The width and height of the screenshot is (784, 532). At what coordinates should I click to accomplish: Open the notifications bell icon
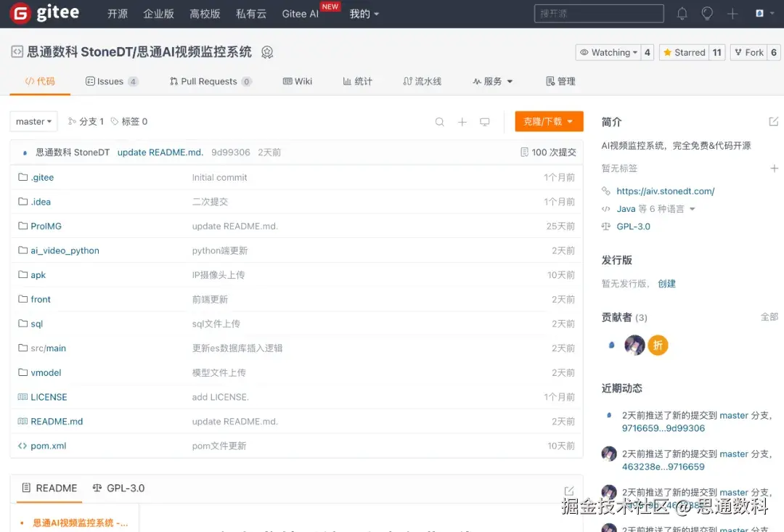coord(682,13)
